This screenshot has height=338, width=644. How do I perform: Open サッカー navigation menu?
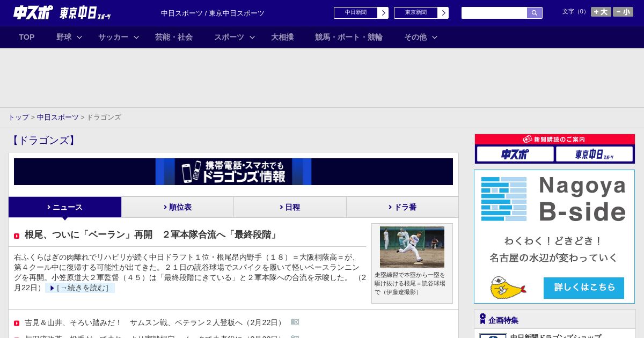tap(113, 37)
